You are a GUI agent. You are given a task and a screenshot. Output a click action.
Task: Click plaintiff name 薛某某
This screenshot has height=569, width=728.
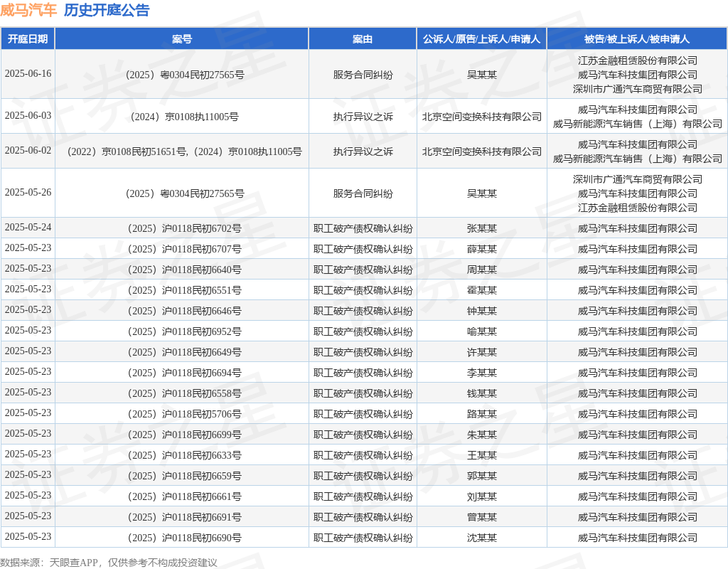tap(482, 249)
